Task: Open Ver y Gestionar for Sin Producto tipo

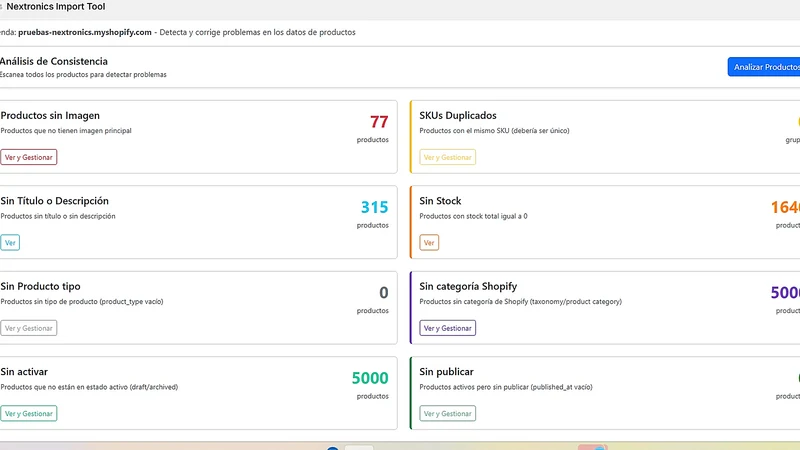Action: coord(29,328)
